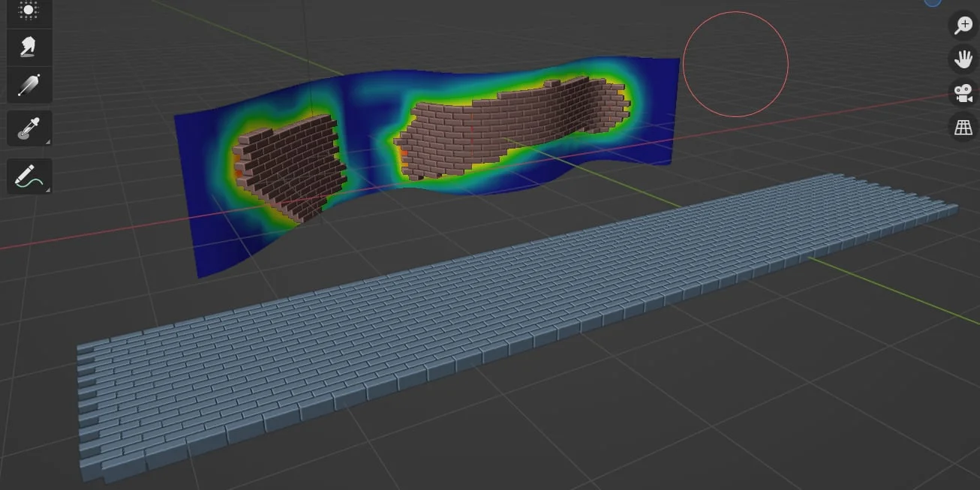Select the Draw brush tool
The width and height of the screenshot is (980, 490).
tap(29, 9)
